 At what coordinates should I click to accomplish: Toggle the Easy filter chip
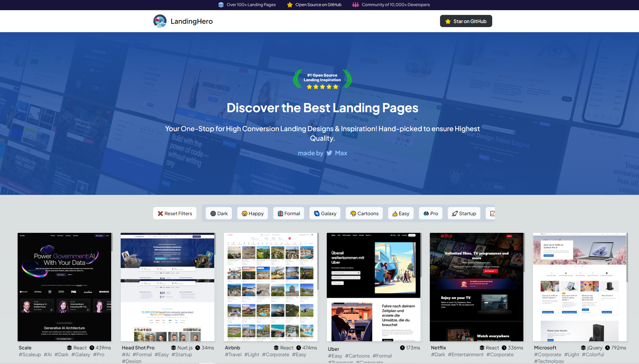(401, 214)
